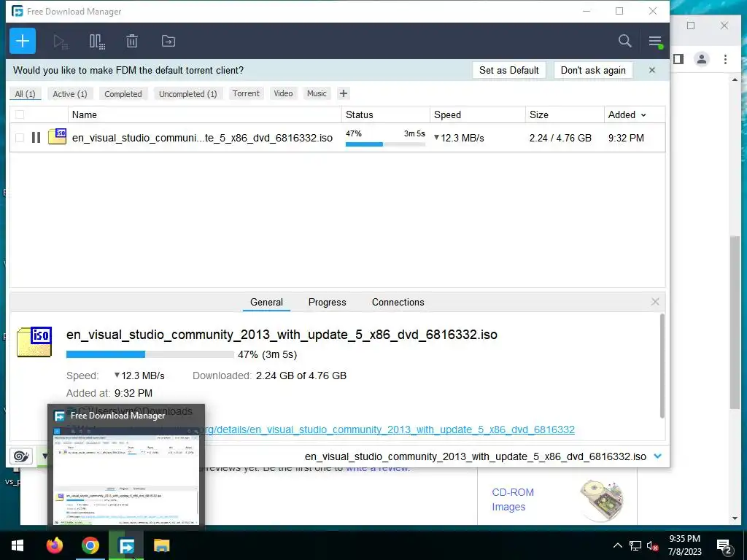The image size is (747, 560).
Task: Select the All (1) filter
Action: tap(26, 94)
